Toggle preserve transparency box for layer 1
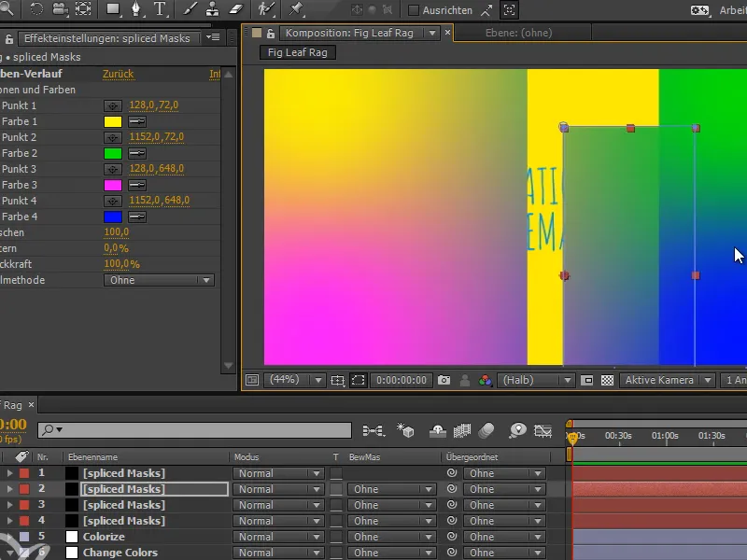The image size is (747, 560). pos(336,473)
